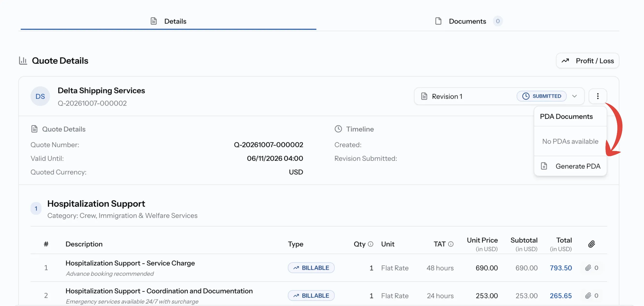Click the PDA Documents menu header
The width and height of the screenshot is (644, 306).
pyautogui.click(x=566, y=116)
